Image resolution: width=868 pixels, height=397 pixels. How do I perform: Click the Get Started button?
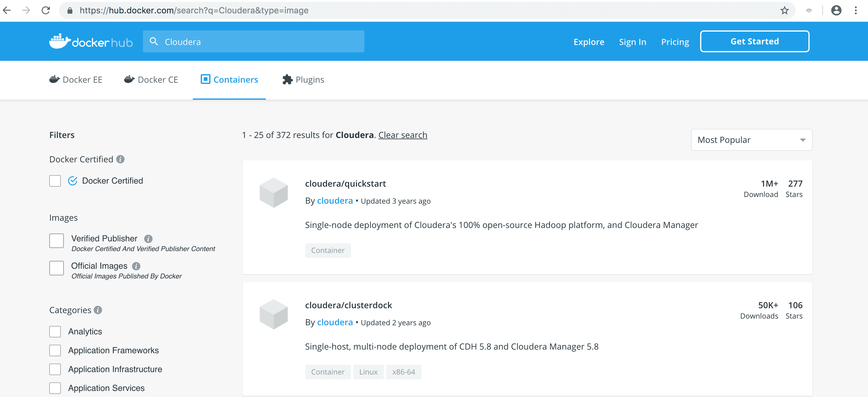(x=755, y=41)
